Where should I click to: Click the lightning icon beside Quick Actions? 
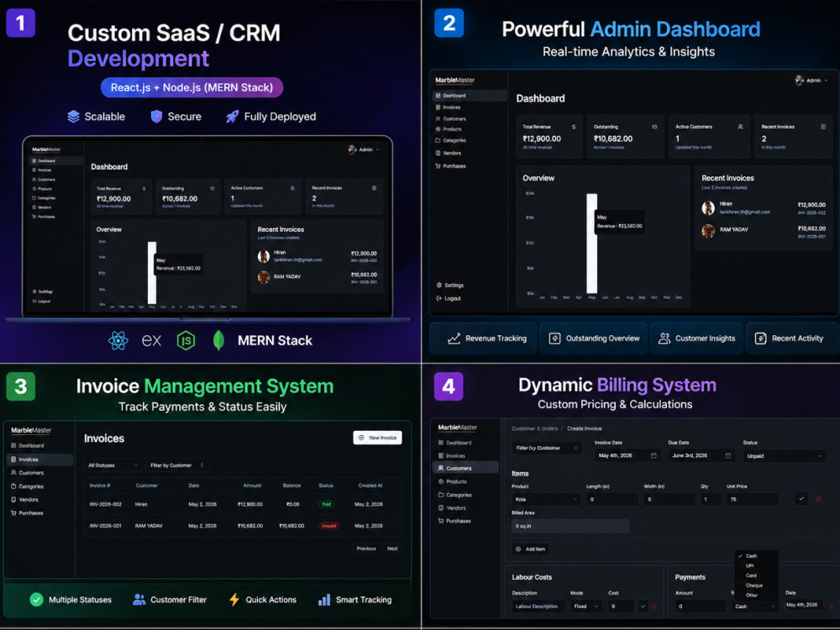click(x=234, y=600)
